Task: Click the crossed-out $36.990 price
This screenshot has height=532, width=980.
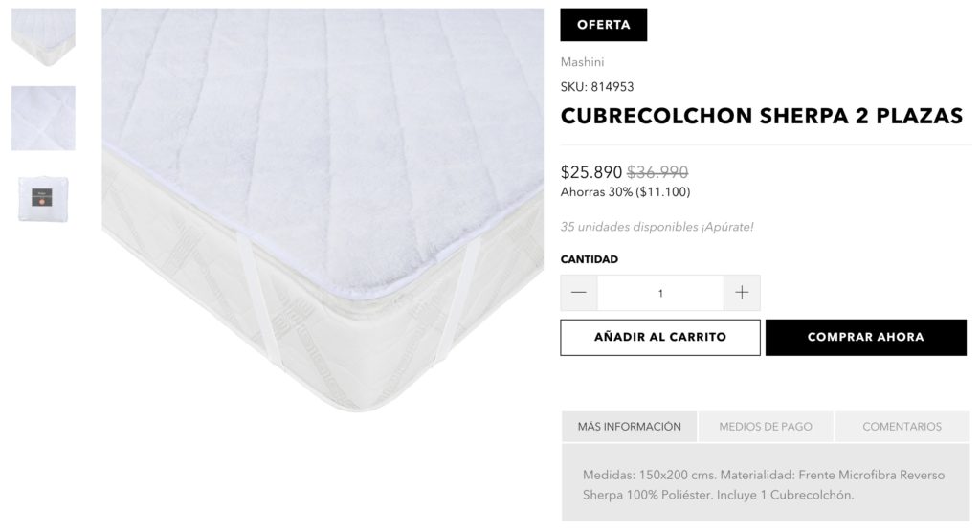Action: click(x=657, y=172)
